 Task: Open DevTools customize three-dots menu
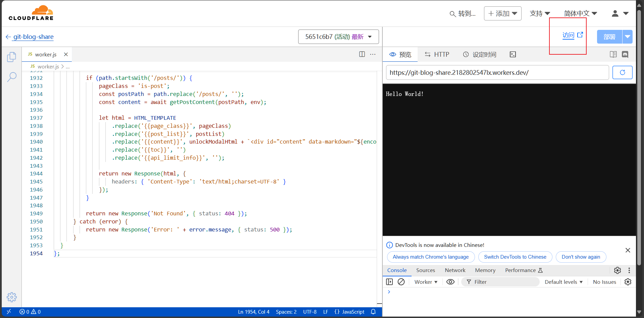coord(629,270)
